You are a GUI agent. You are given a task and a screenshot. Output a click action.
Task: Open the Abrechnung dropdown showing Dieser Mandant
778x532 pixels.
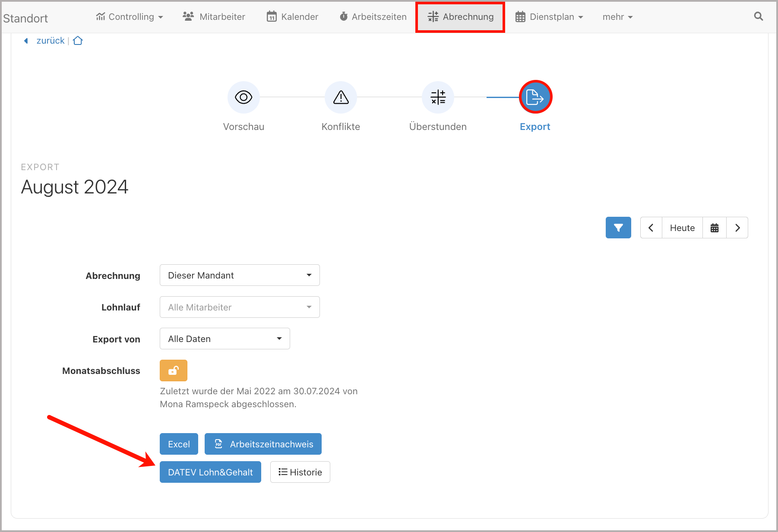click(x=240, y=275)
